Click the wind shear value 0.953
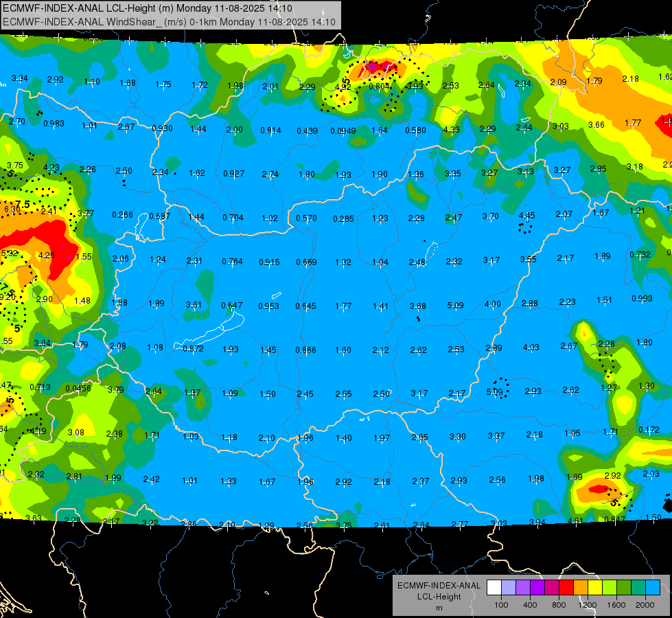The image size is (672, 618). click(x=268, y=306)
